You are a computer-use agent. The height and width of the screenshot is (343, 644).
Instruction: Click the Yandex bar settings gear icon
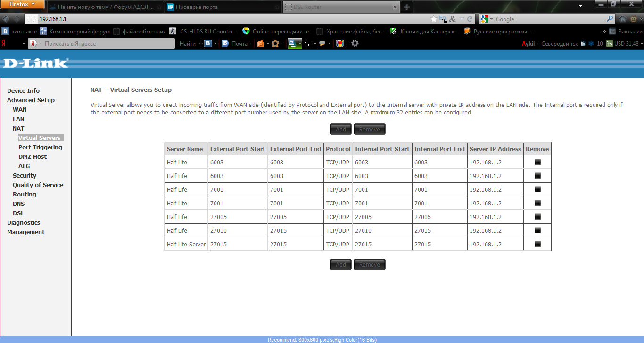tap(355, 43)
